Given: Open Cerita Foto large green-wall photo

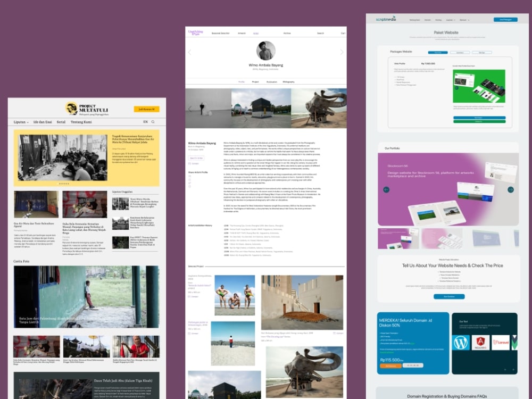Looking at the screenshot, I should point(87,296).
